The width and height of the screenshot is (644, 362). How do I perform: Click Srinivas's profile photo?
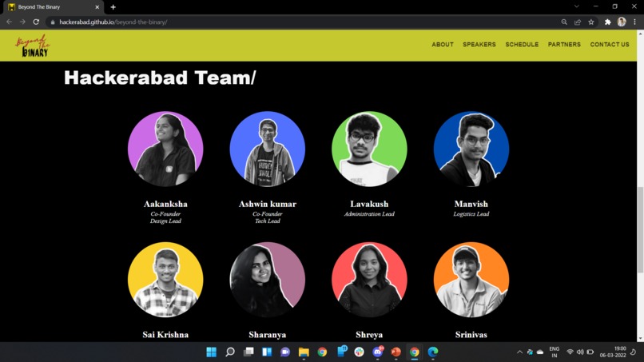click(x=471, y=280)
